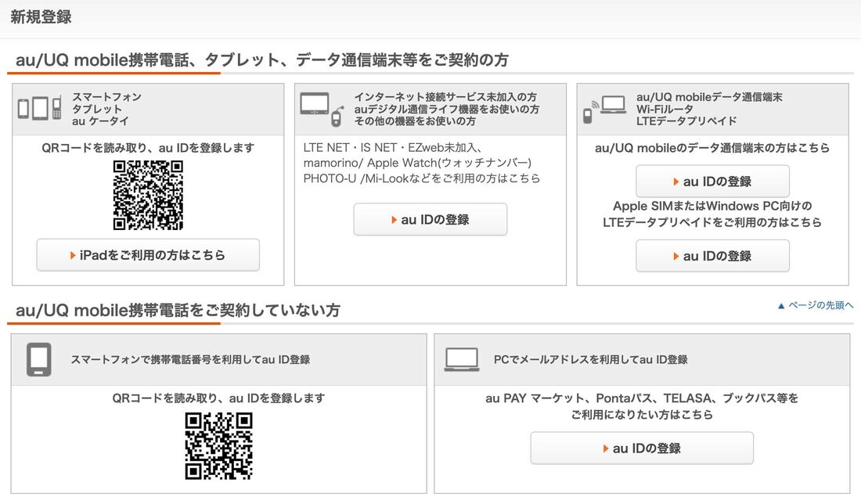The image size is (861, 504).
Task: Click the laptop with data terminal icon
Action: point(604,109)
